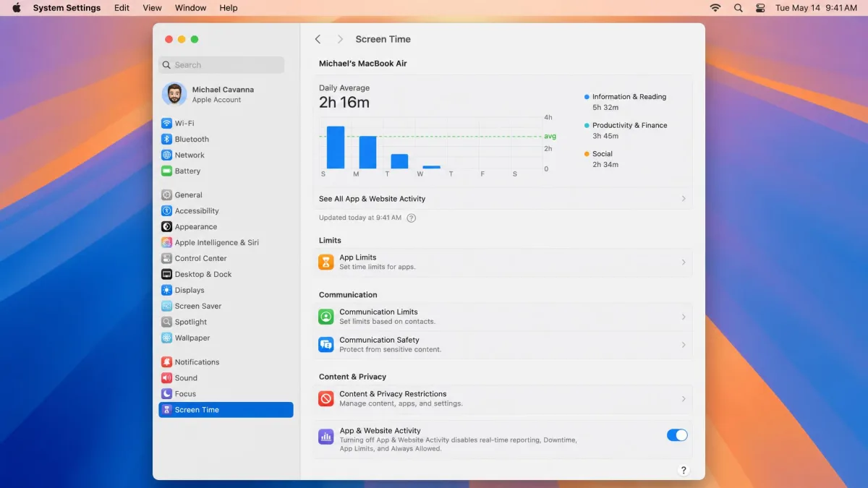Screen dimensions: 868x488
Task: Click the Communication Limits green icon
Action: 326,317
